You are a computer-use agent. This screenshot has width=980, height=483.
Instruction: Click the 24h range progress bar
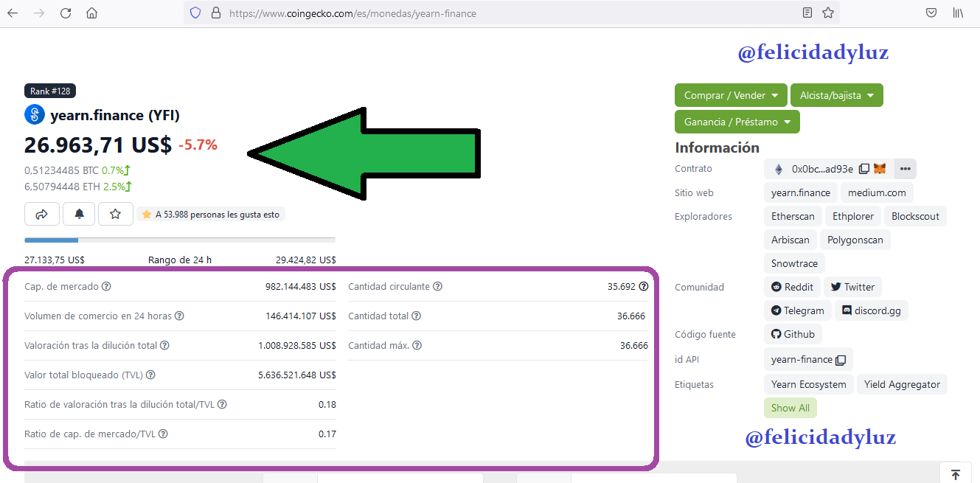pyautogui.click(x=180, y=240)
